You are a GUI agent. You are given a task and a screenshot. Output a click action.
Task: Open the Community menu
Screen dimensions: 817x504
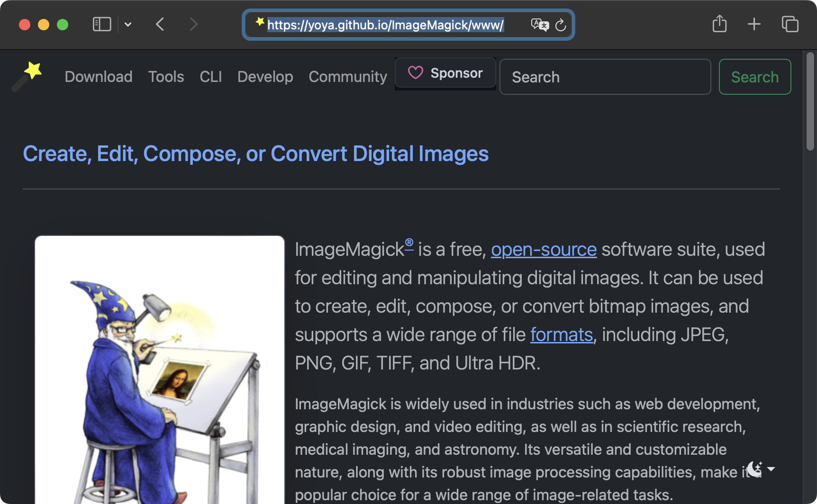[348, 77]
